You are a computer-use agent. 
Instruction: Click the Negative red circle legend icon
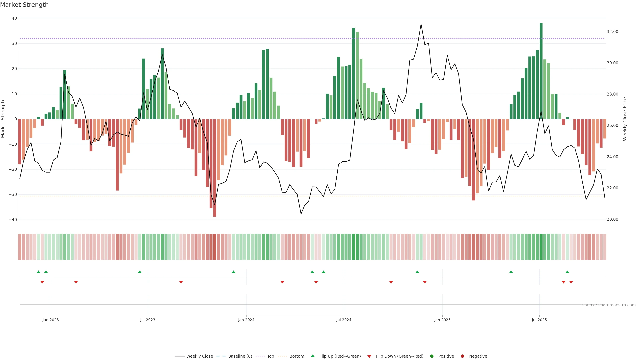462,356
